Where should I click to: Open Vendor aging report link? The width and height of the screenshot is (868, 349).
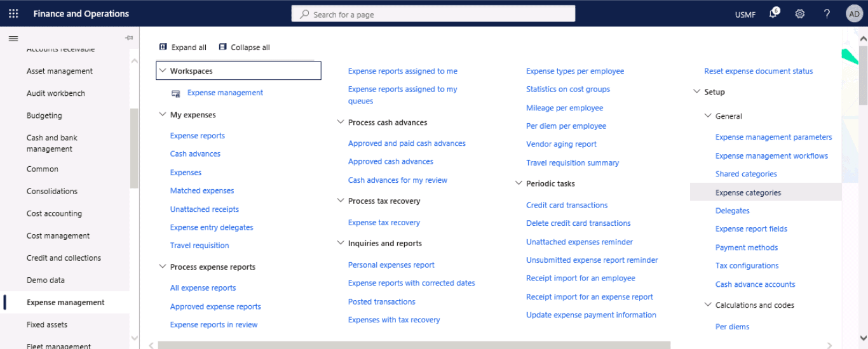pyautogui.click(x=562, y=145)
